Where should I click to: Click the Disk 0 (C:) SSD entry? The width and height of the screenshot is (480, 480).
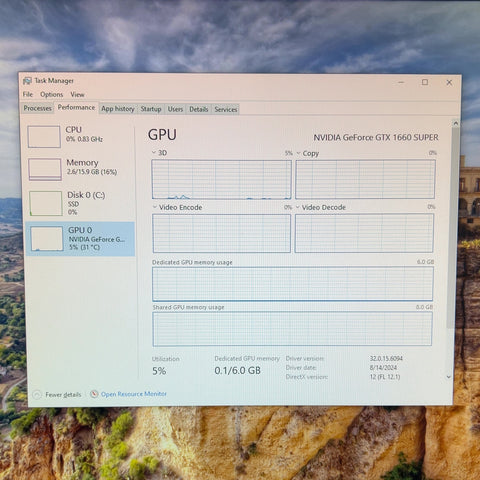pos(86,203)
